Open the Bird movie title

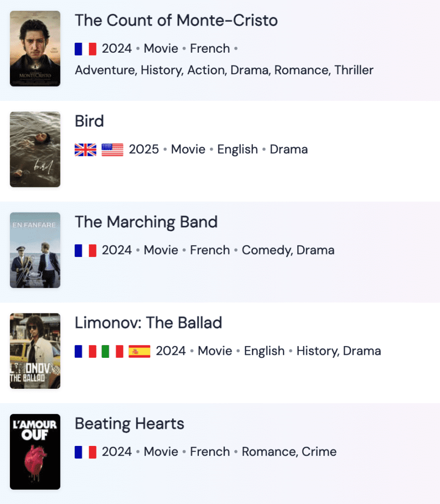coord(90,121)
